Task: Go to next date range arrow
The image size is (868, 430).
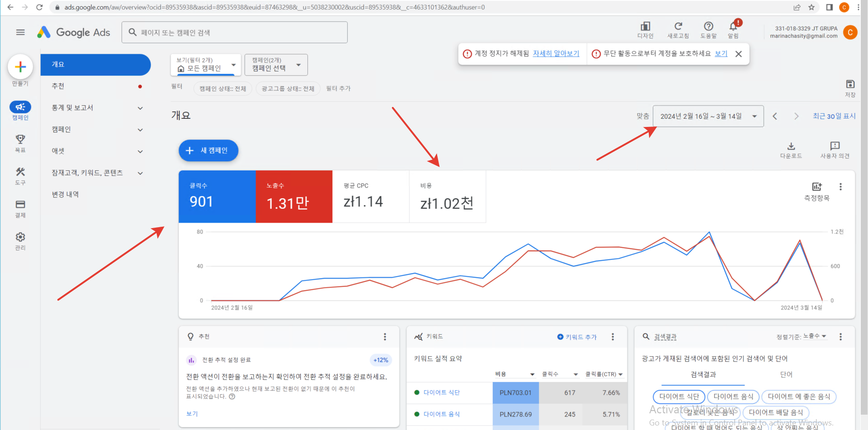Action: click(796, 116)
